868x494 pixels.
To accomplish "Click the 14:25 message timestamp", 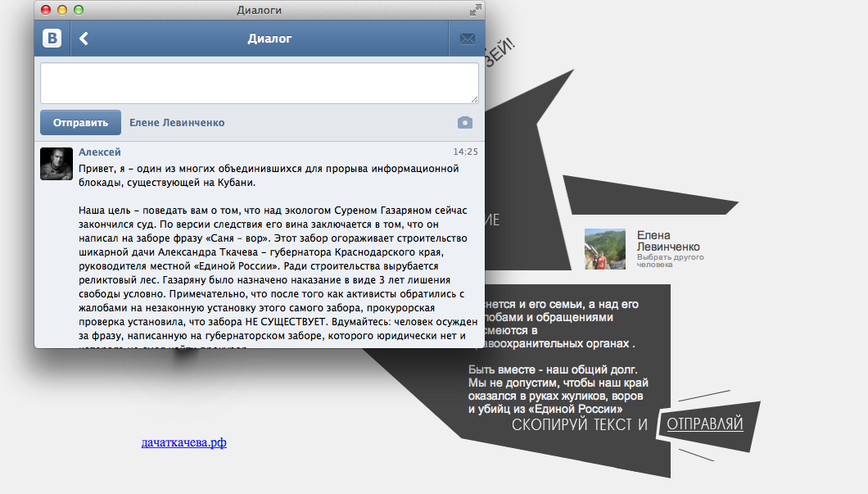I will [465, 152].
